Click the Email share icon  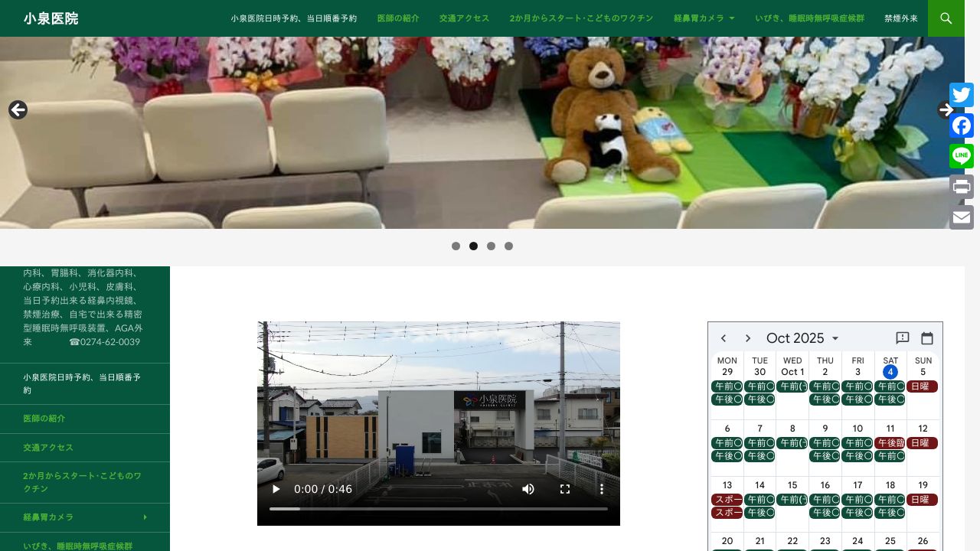click(962, 217)
